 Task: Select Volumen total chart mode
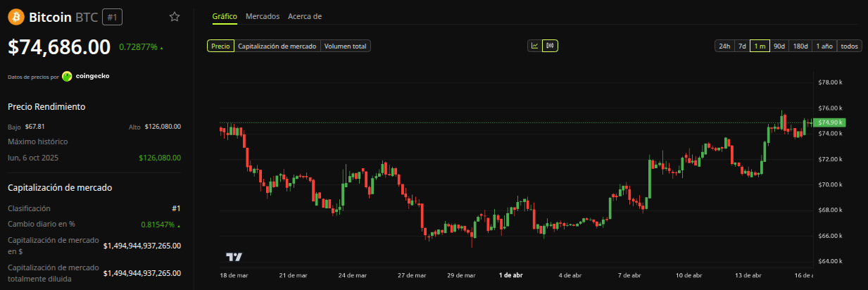point(345,46)
